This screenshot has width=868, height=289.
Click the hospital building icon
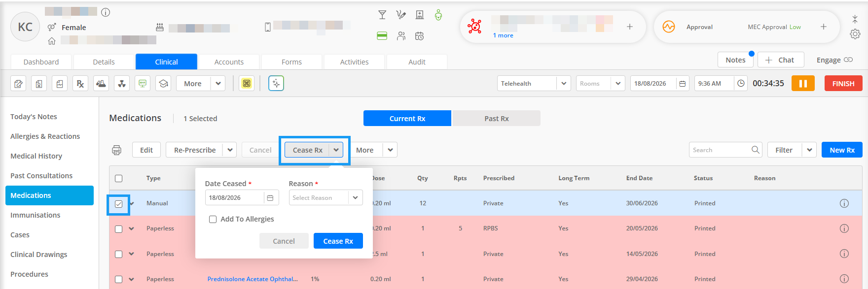coord(420,15)
